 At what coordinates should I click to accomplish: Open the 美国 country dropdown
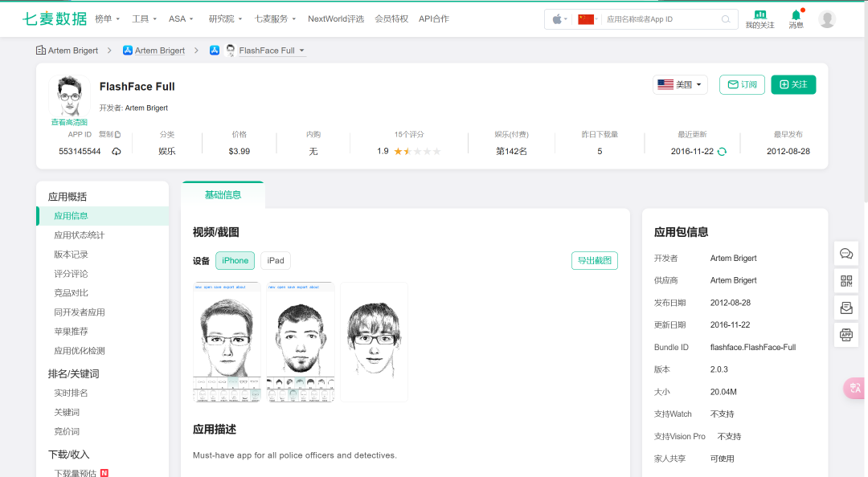point(680,84)
